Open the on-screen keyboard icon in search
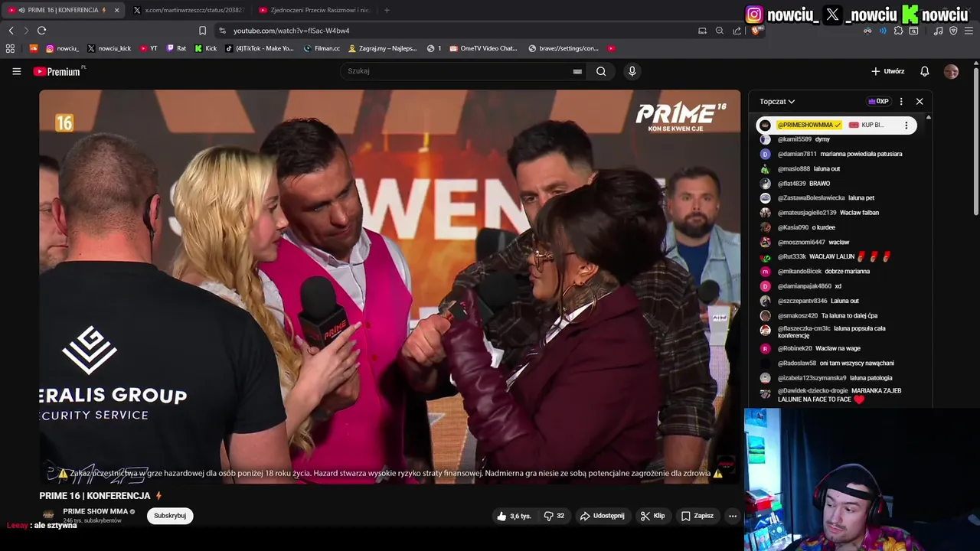This screenshot has width=980, height=551. pyautogui.click(x=577, y=71)
